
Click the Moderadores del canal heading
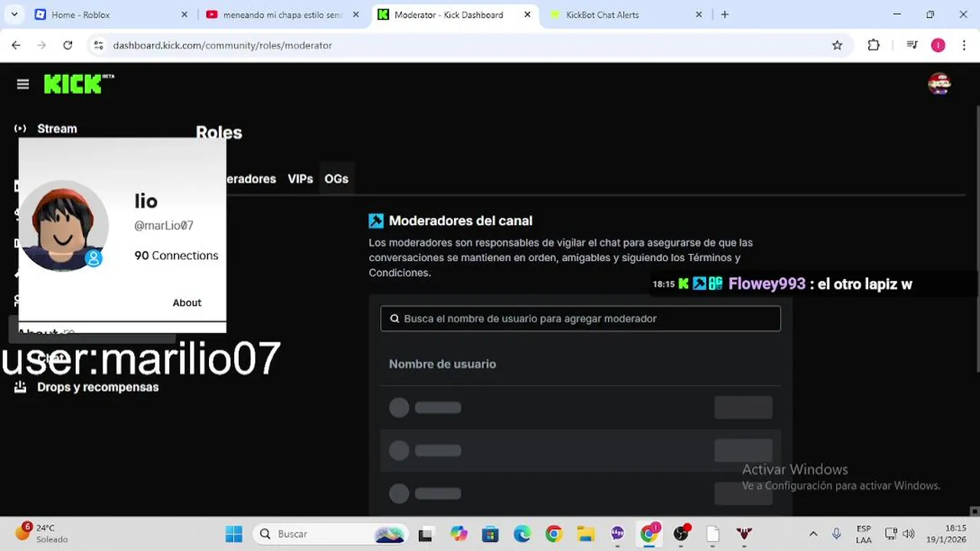[460, 220]
